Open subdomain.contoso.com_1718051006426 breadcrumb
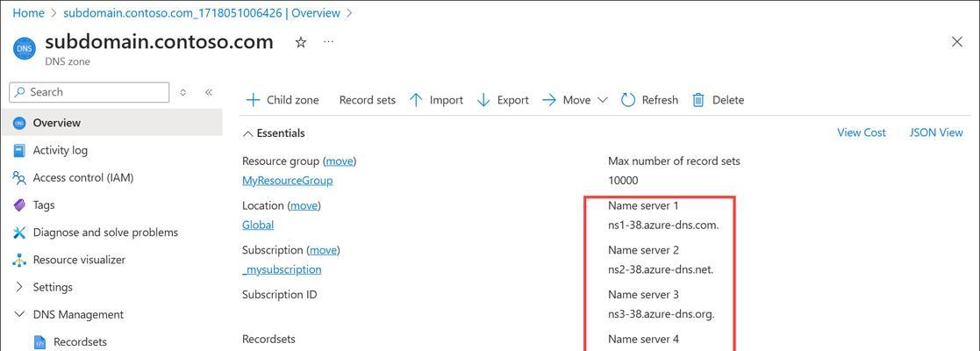This screenshot has height=351, width=980. point(202,12)
